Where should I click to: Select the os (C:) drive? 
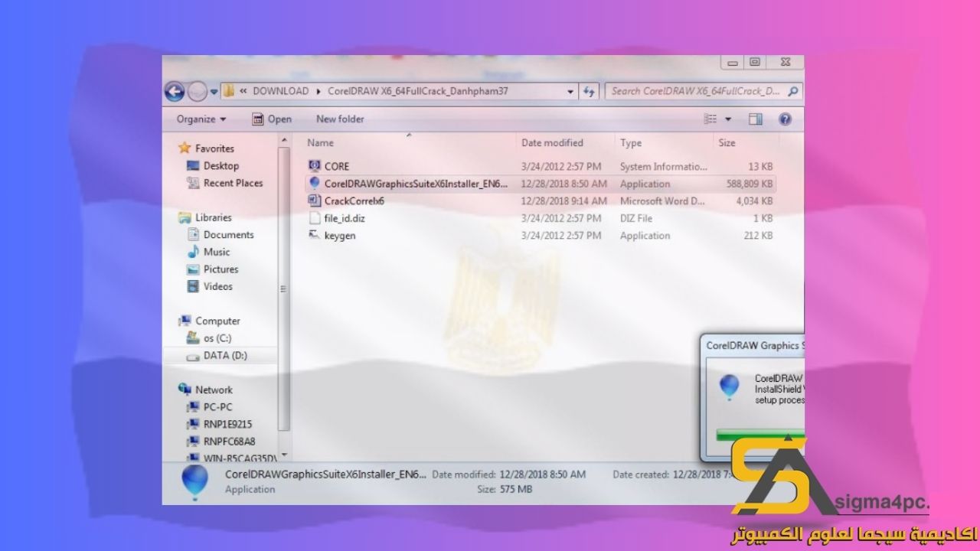[217, 338]
